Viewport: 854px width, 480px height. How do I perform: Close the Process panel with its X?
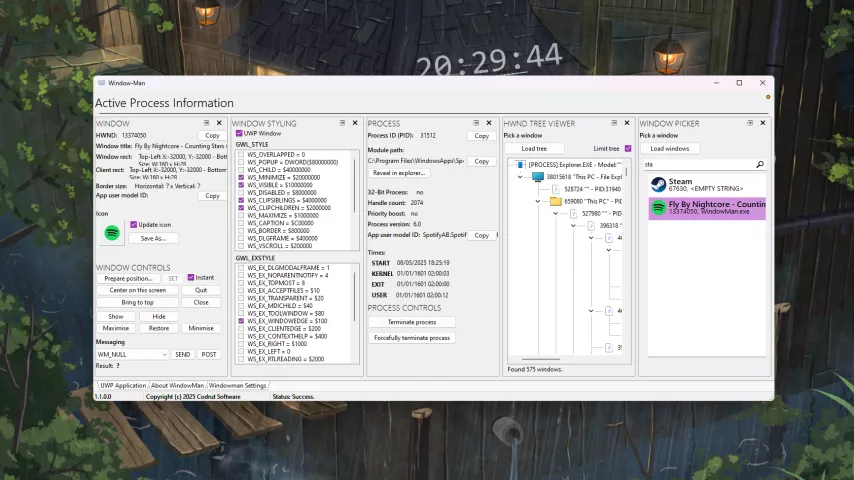point(491,123)
